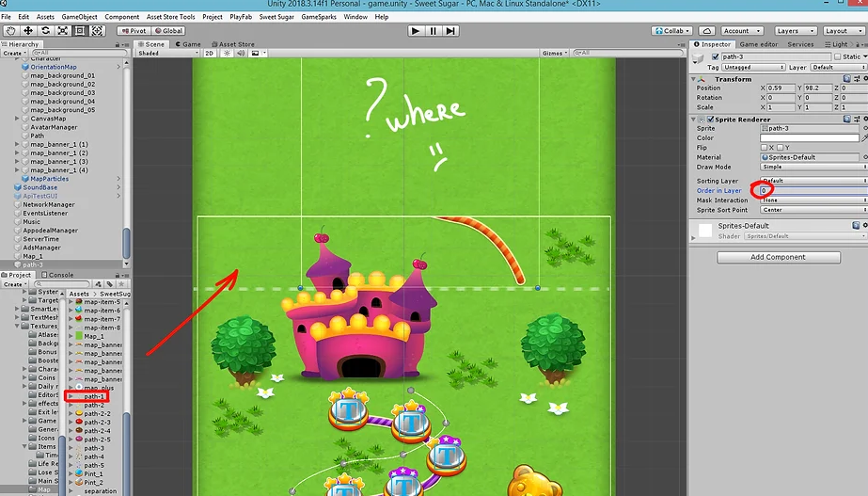This screenshot has width=868, height=496.
Task: Open the Layers dropdown in the toolbar
Action: 792,31
